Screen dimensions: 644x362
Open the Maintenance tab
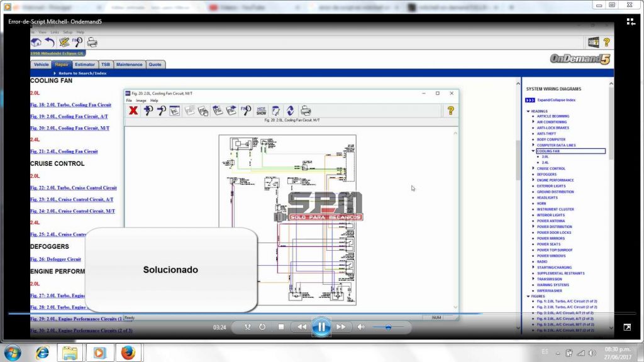coord(129,65)
